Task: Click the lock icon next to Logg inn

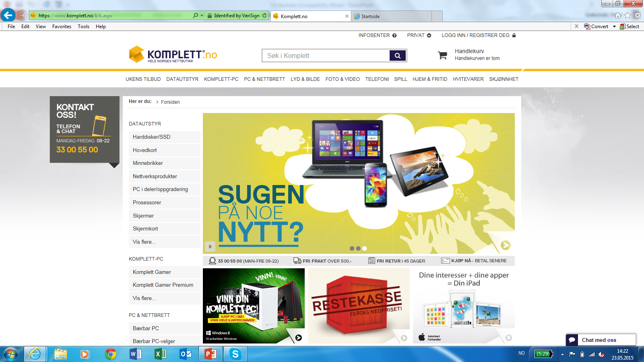Action: (514, 35)
